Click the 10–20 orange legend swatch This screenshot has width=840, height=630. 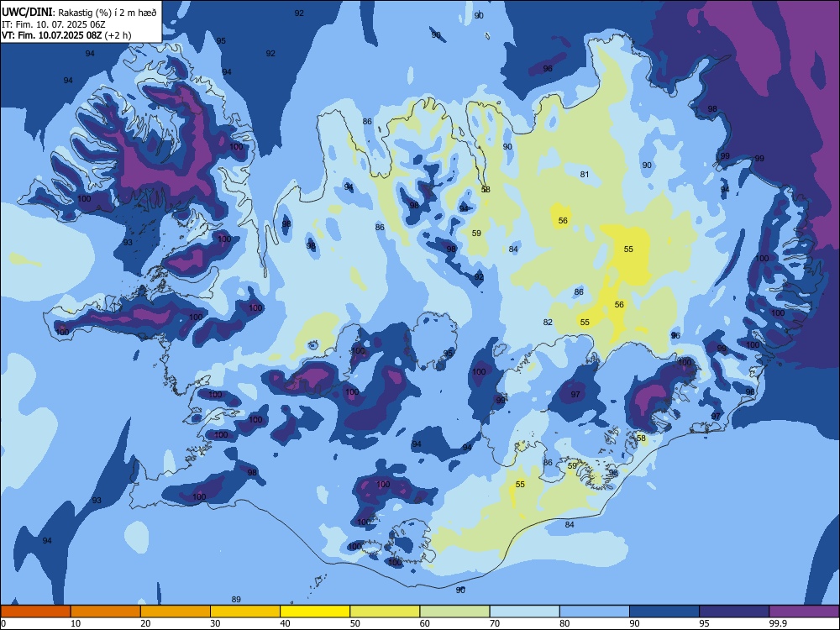pyautogui.click(x=106, y=612)
